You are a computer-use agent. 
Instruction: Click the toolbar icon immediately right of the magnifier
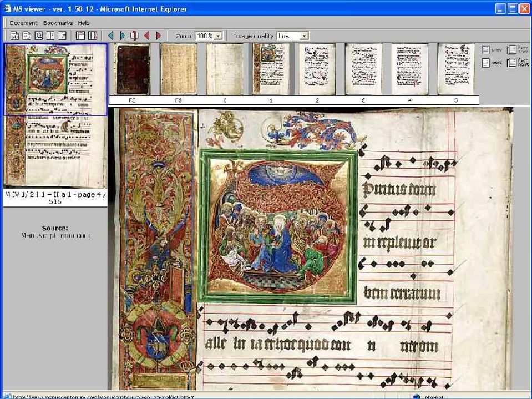point(50,36)
